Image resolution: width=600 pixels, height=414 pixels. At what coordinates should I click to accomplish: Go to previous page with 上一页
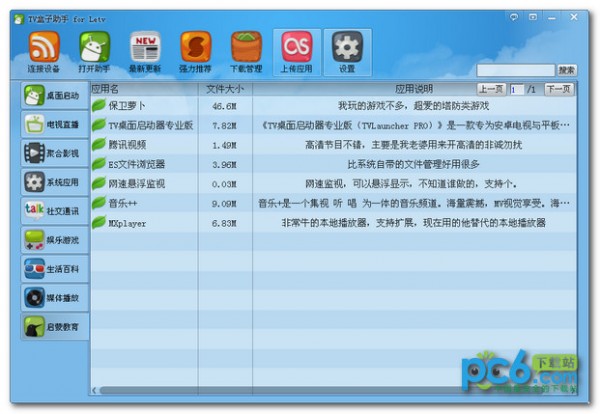tap(491, 90)
